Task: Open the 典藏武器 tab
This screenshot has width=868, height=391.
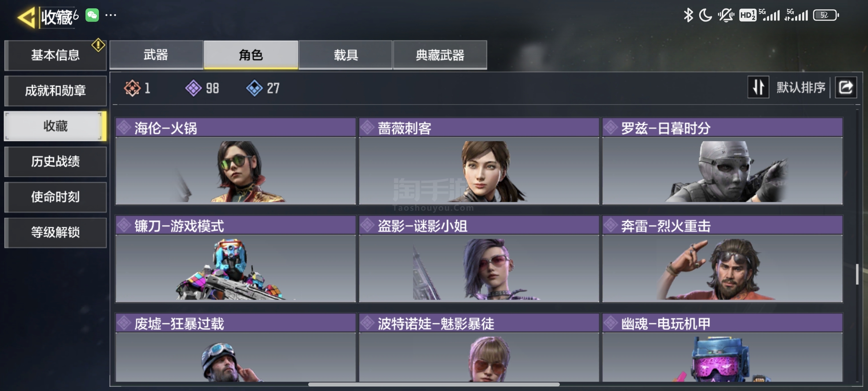Action: [440, 55]
